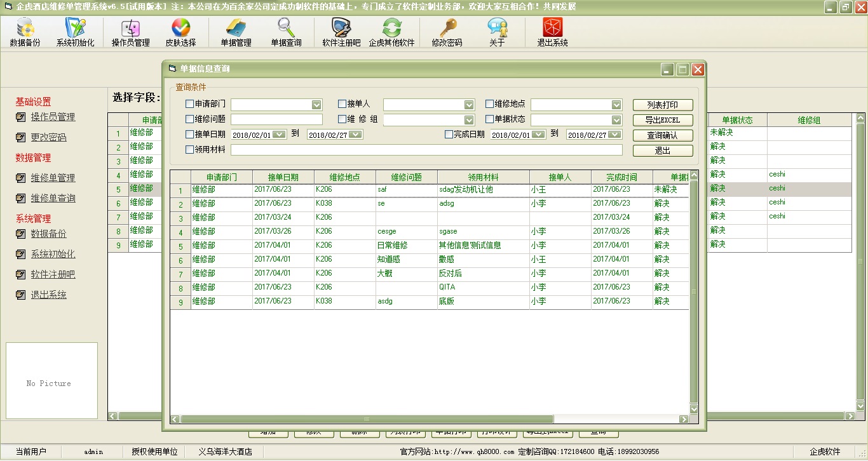Click the 维修组 column header in main window

click(x=809, y=120)
